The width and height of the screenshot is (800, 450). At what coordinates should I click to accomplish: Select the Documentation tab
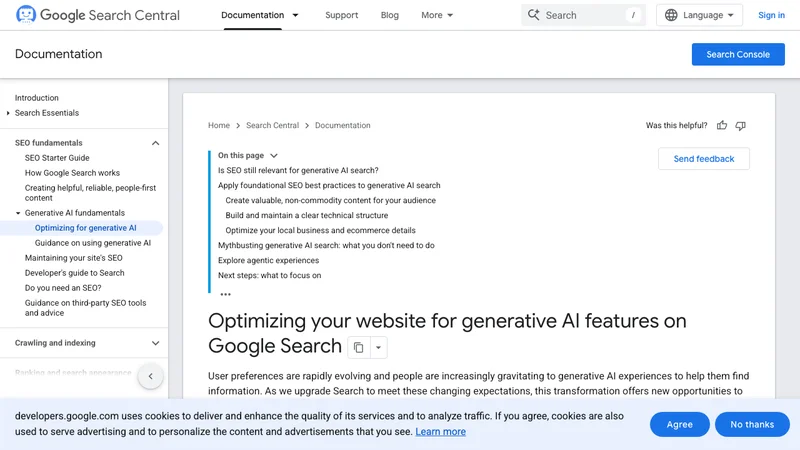point(253,15)
